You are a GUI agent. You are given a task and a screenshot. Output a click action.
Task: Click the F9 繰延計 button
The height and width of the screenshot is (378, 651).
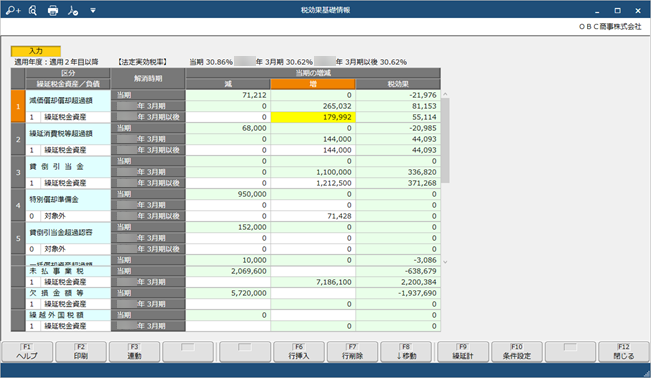click(x=463, y=351)
